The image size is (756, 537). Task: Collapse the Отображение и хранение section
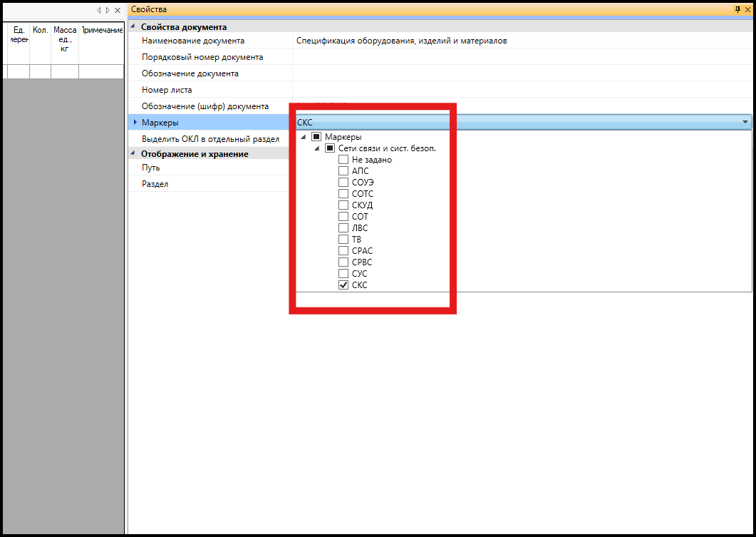[133, 154]
